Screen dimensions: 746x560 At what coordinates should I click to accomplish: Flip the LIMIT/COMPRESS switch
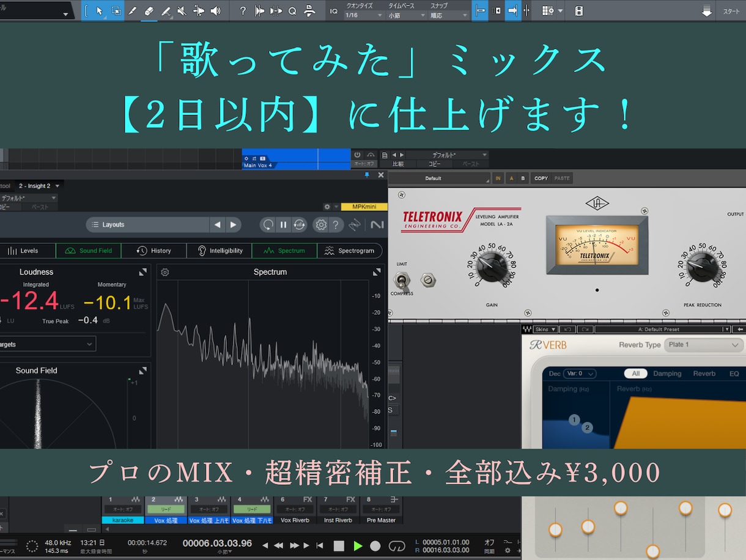pyautogui.click(x=402, y=280)
